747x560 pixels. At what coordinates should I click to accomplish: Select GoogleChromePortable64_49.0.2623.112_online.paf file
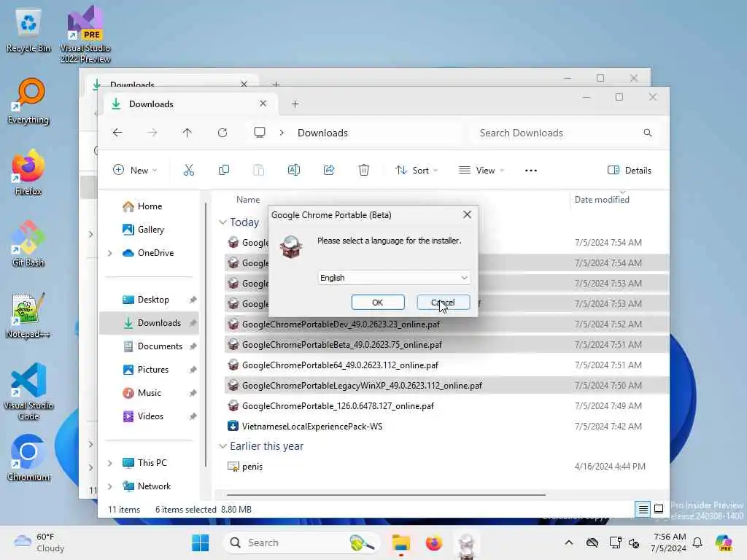(446, 365)
